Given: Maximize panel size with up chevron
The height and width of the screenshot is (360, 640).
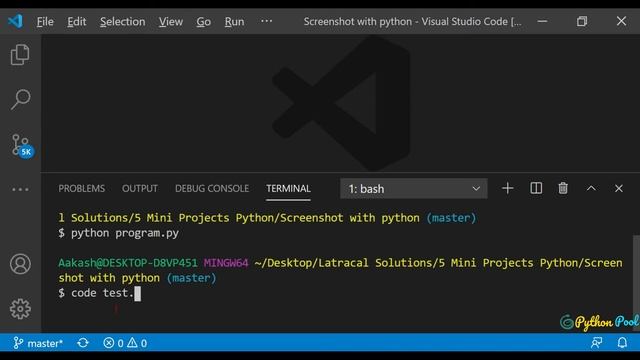Looking at the screenshot, I should pyautogui.click(x=591, y=188).
